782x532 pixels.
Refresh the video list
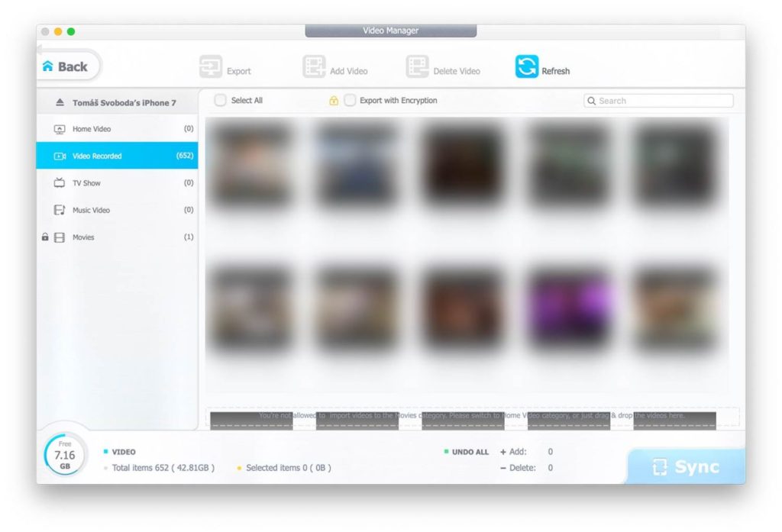coord(526,67)
